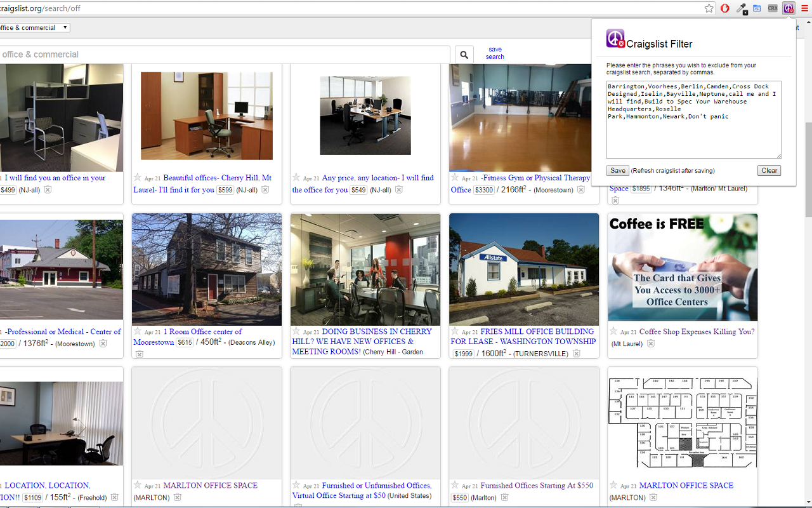Open the blue window speed-gauge extension icon
Screen dimensions: 812x508
(757, 8)
